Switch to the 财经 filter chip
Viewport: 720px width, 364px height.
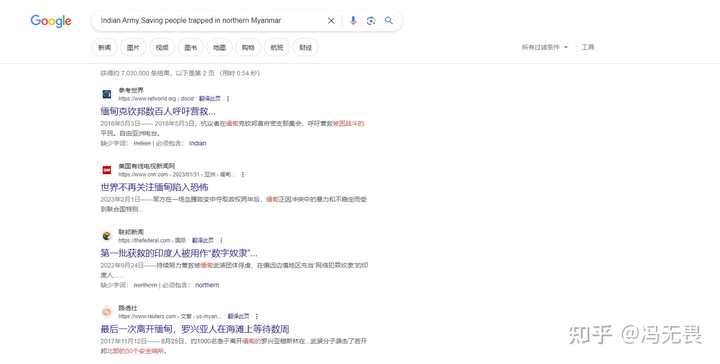click(306, 47)
